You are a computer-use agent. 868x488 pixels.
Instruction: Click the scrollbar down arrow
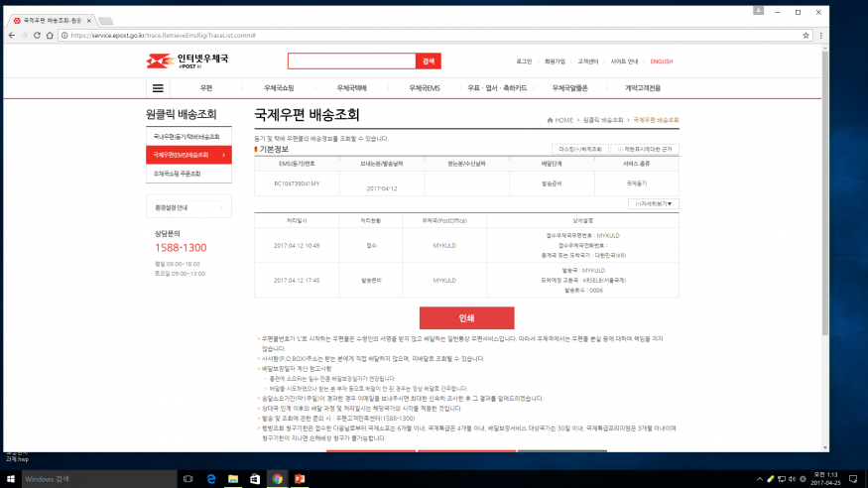coord(824,447)
